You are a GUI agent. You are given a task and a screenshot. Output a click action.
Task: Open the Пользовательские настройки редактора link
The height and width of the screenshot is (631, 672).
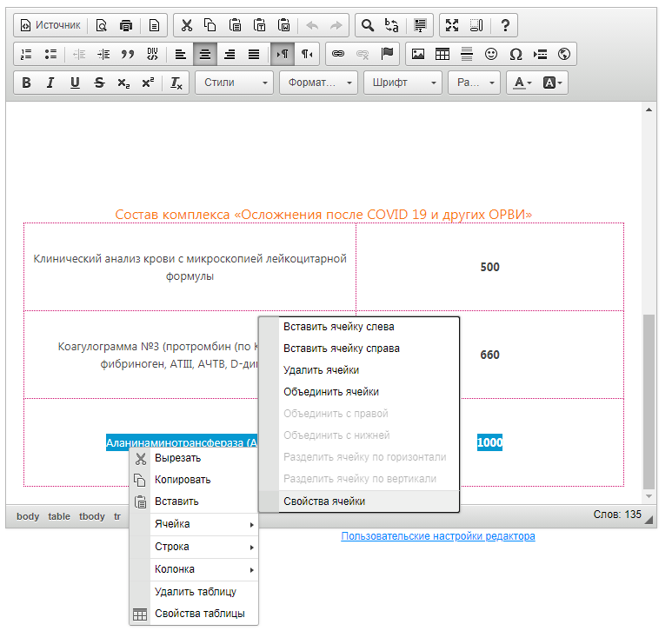point(437,536)
